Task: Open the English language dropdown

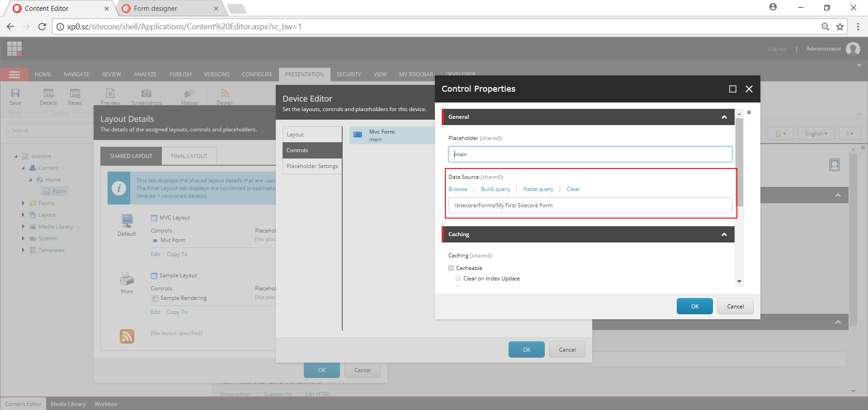Action: 816,134
